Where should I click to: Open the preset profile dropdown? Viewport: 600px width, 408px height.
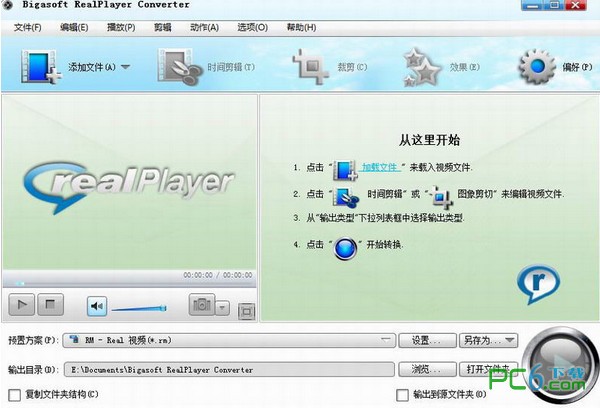(x=229, y=340)
